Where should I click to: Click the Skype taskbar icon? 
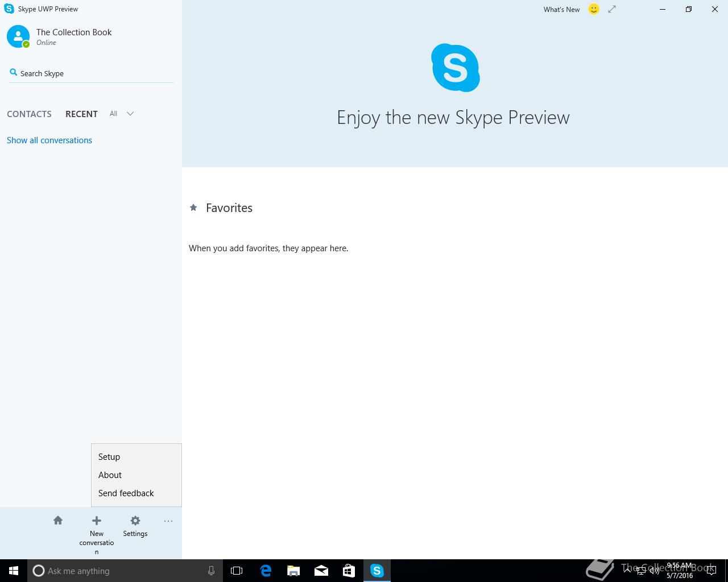[377, 571]
